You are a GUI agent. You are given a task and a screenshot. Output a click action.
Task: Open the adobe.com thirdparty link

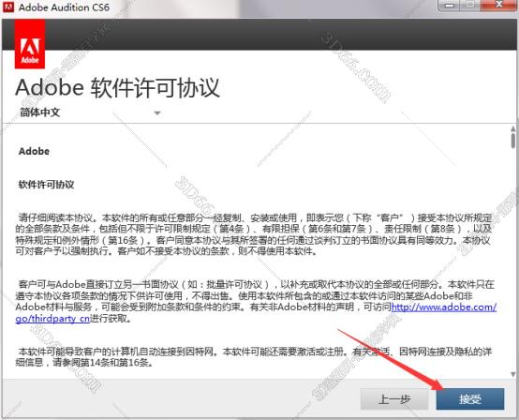(443, 307)
